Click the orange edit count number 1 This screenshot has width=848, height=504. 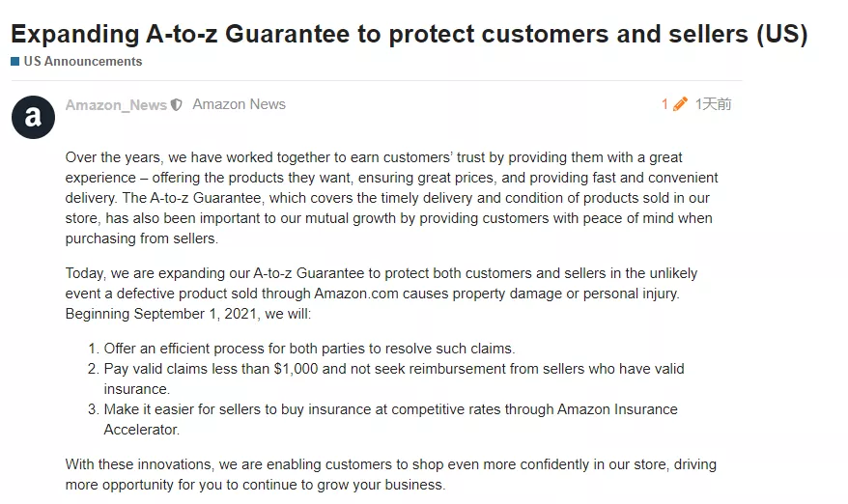(664, 104)
